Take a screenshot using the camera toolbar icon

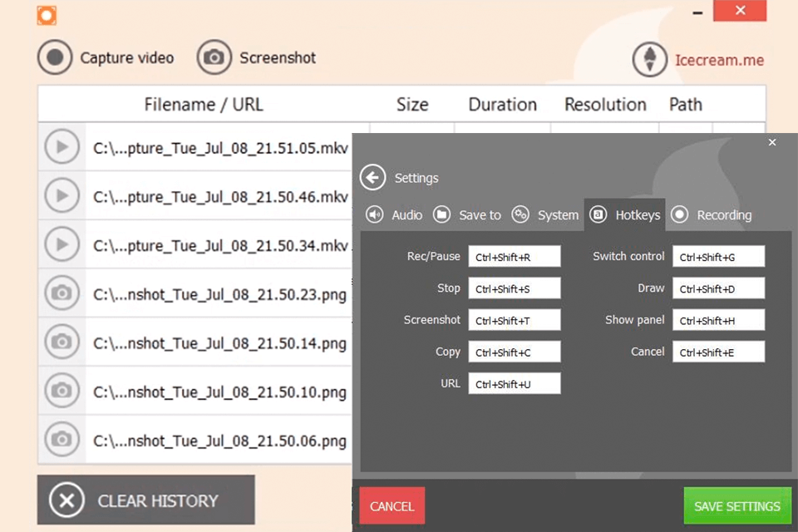[x=213, y=57]
